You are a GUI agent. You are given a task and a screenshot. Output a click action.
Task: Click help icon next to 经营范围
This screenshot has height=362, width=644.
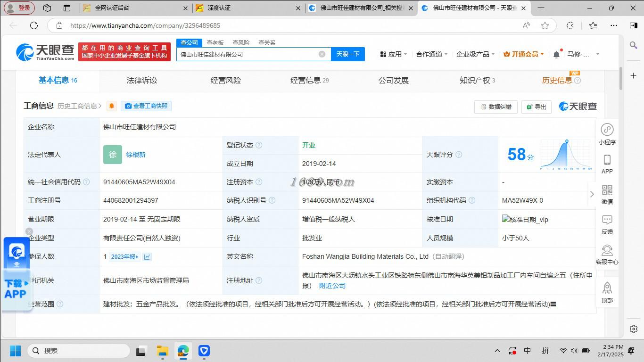point(60,304)
